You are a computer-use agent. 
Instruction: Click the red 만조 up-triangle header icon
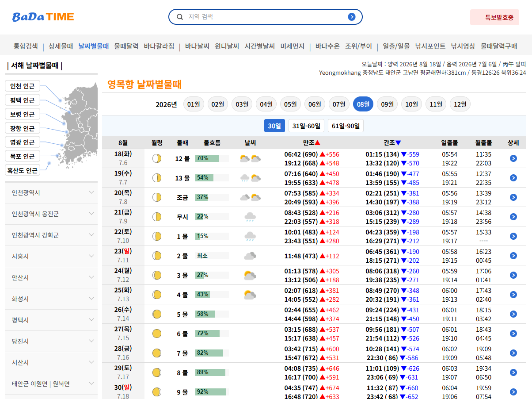tap(317, 143)
